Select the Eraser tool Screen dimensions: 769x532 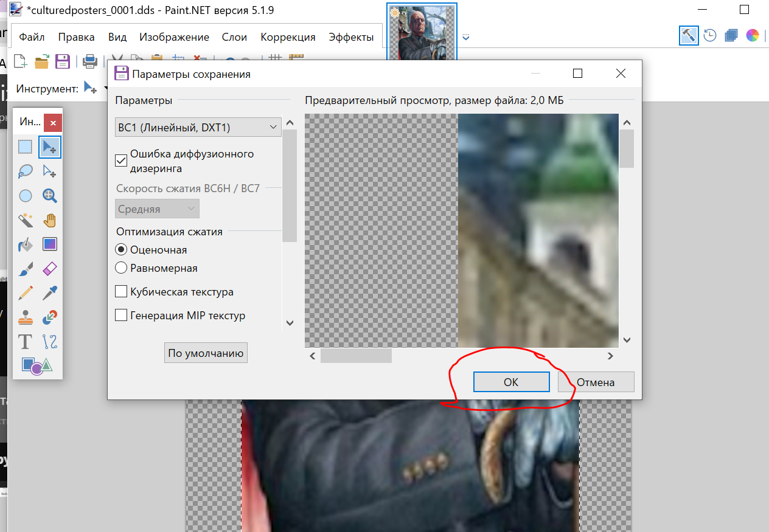click(x=50, y=269)
